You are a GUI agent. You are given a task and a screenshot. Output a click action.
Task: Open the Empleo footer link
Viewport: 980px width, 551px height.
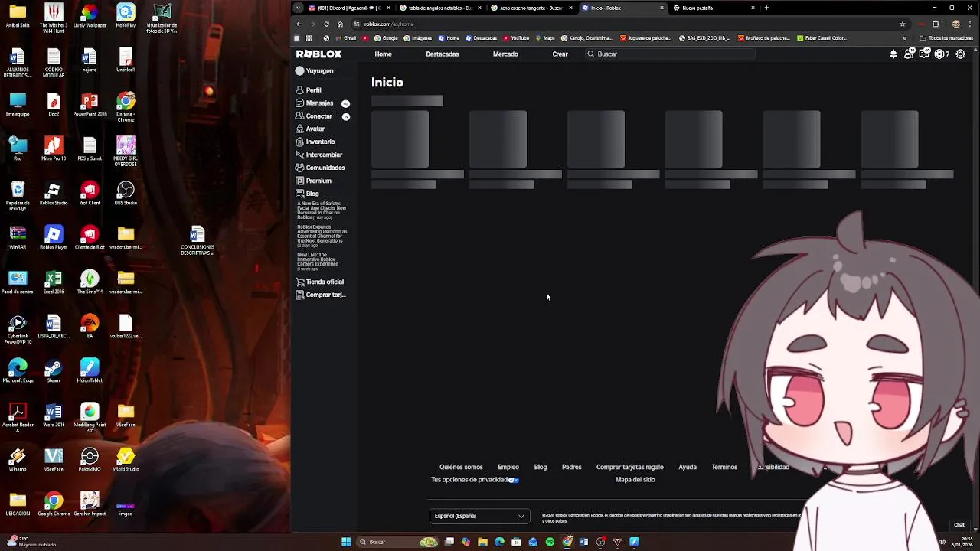(x=508, y=467)
